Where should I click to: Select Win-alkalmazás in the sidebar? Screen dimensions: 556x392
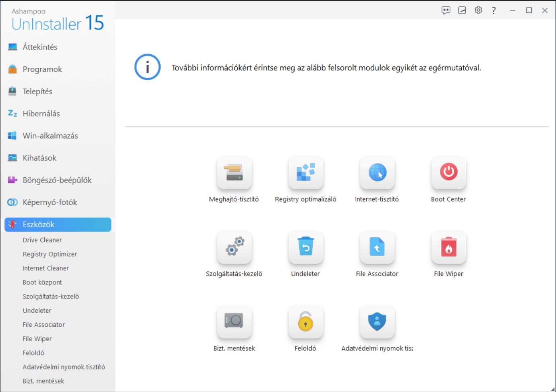[58, 136]
